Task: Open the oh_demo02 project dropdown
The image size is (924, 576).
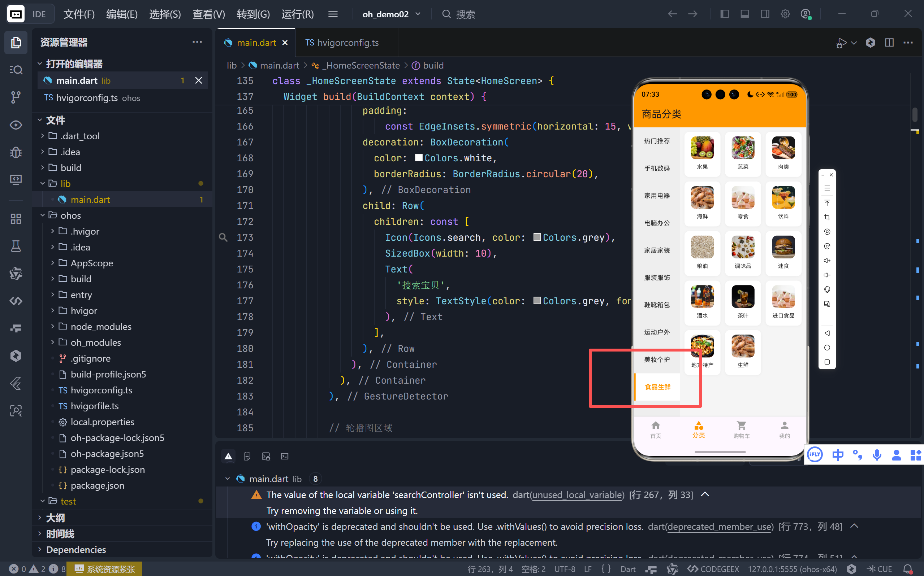Action: 392,14
